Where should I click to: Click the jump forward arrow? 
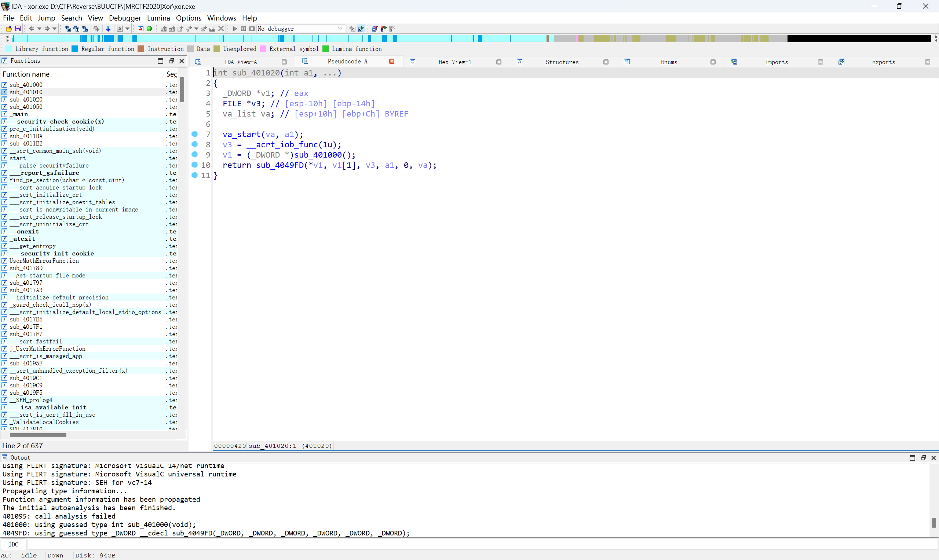point(47,29)
